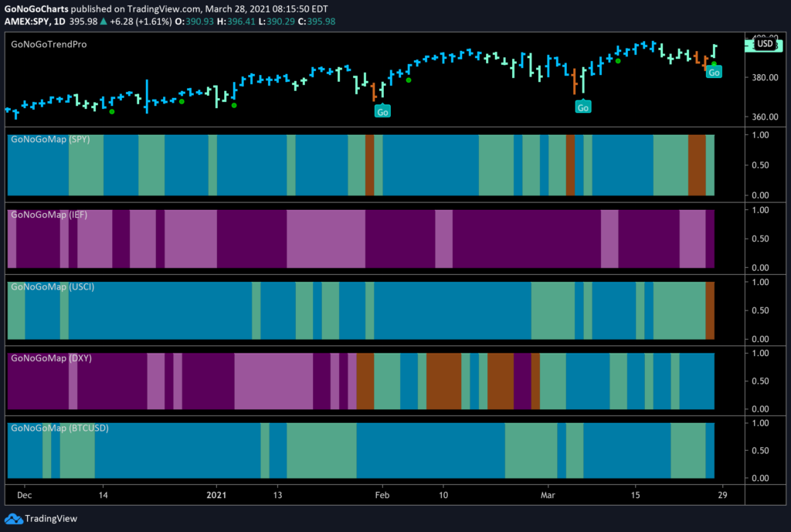Image resolution: width=791 pixels, height=532 pixels.
Task: Select the GoNoGoMap (IEF) pane label
Action: pyautogui.click(x=49, y=215)
